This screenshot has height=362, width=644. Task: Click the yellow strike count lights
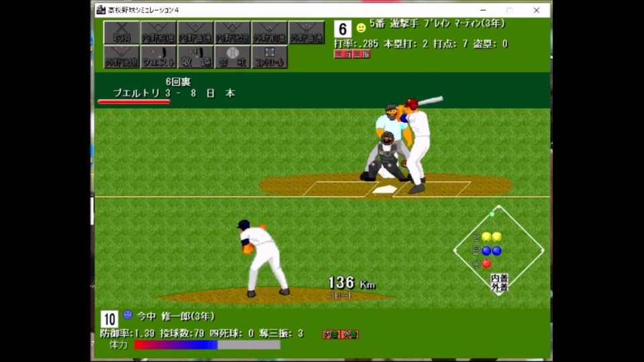(492, 237)
